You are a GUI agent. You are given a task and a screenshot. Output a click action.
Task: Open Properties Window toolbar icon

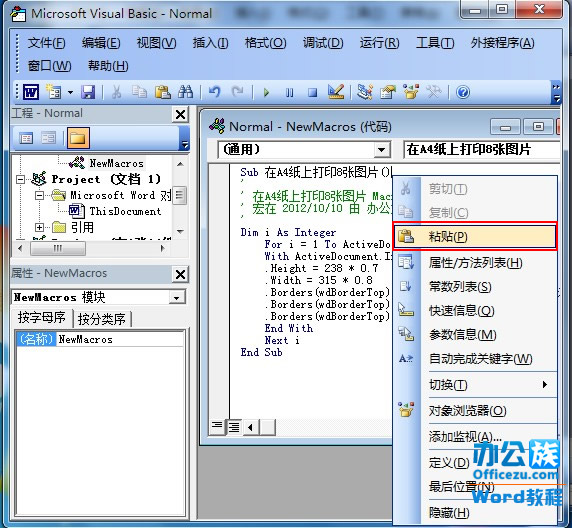(388, 92)
